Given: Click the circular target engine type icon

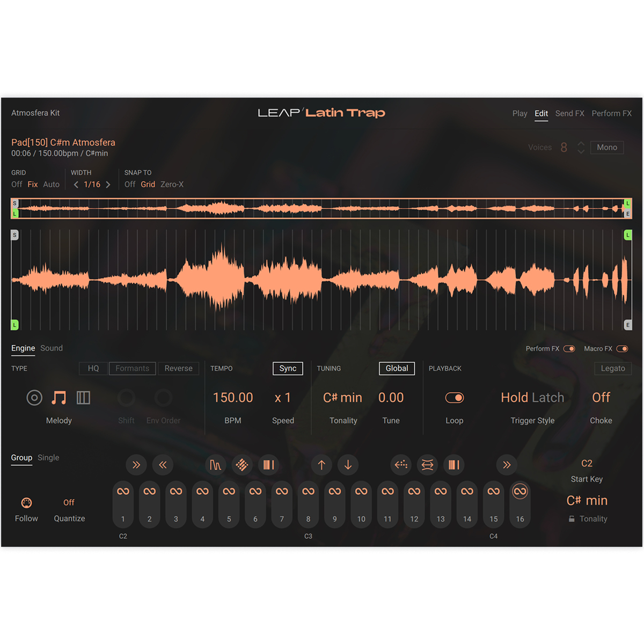Looking at the screenshot, I should pos(34,397).
